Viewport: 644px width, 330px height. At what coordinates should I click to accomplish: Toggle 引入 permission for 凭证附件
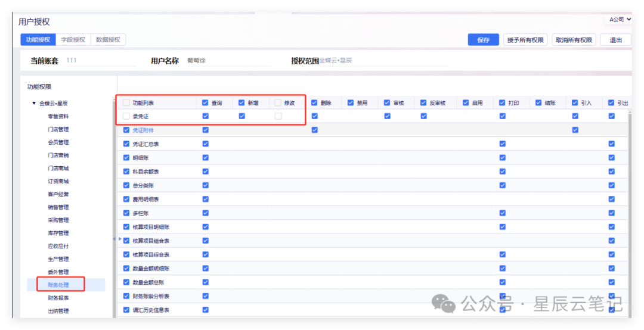575,130
